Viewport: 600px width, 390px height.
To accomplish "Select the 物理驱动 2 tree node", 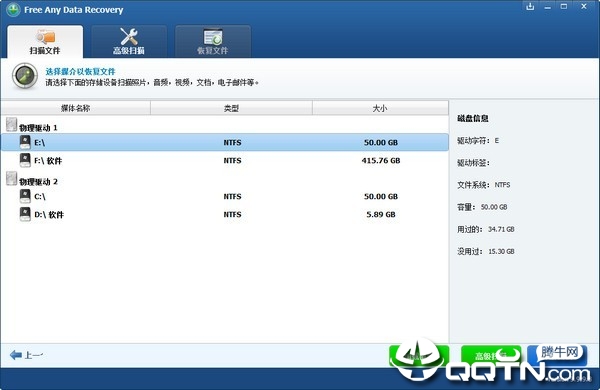I will click(38, 181).
